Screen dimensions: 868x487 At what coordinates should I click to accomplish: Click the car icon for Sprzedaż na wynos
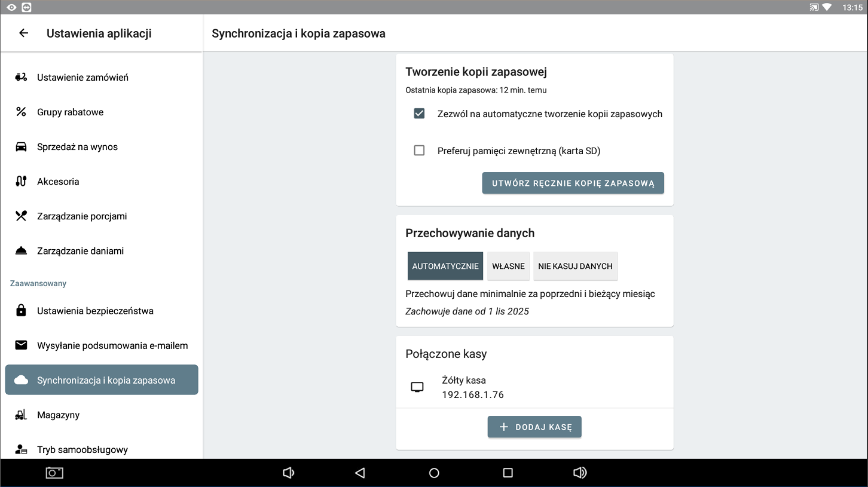[21, 146]
